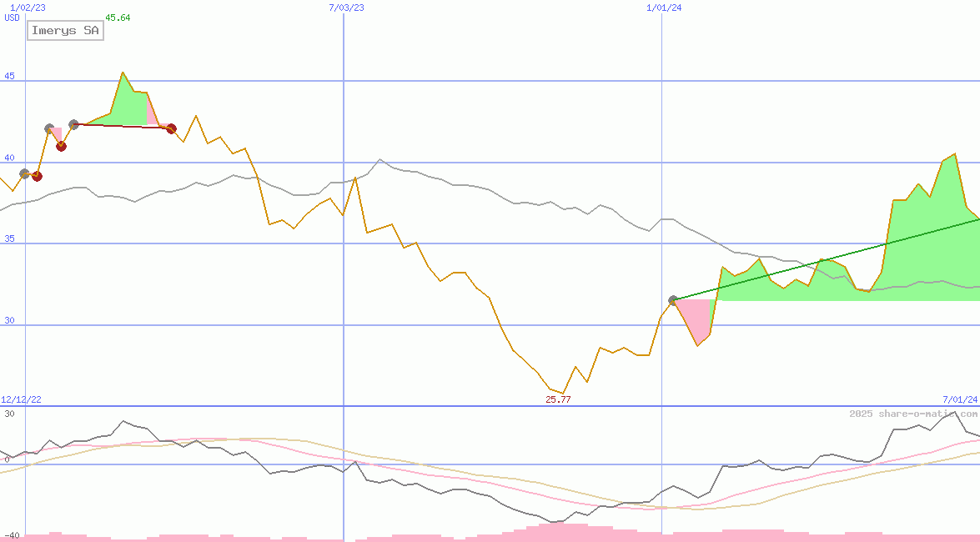This screenshot has width=980, height=542.
Task: Click the 7/03/23 date label
Action: point(346,8)
